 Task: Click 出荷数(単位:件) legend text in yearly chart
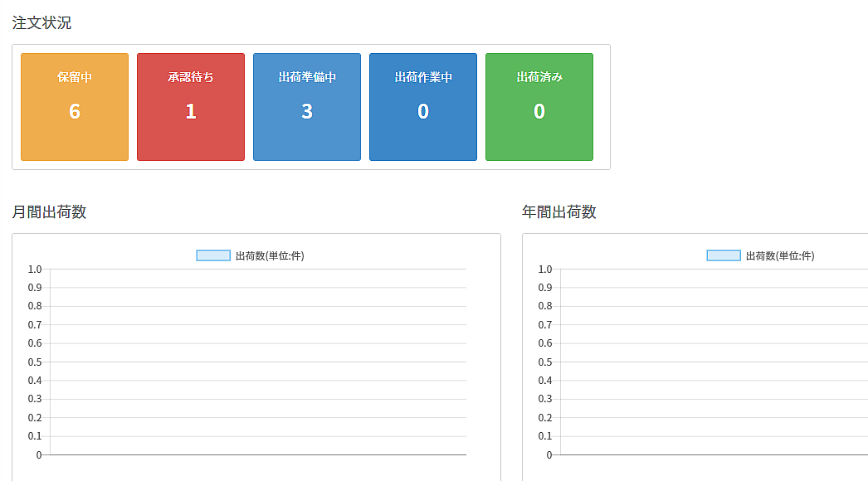(780, 255)
